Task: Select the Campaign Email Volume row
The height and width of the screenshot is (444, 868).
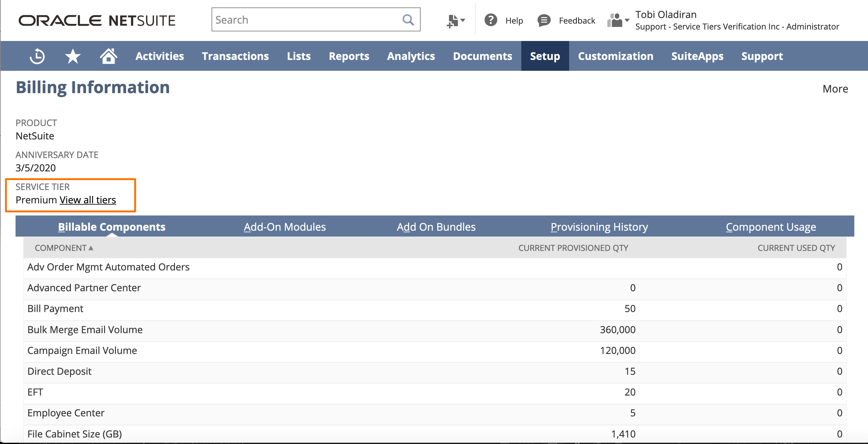Action: pyautogui.click(x=435, y=351)
